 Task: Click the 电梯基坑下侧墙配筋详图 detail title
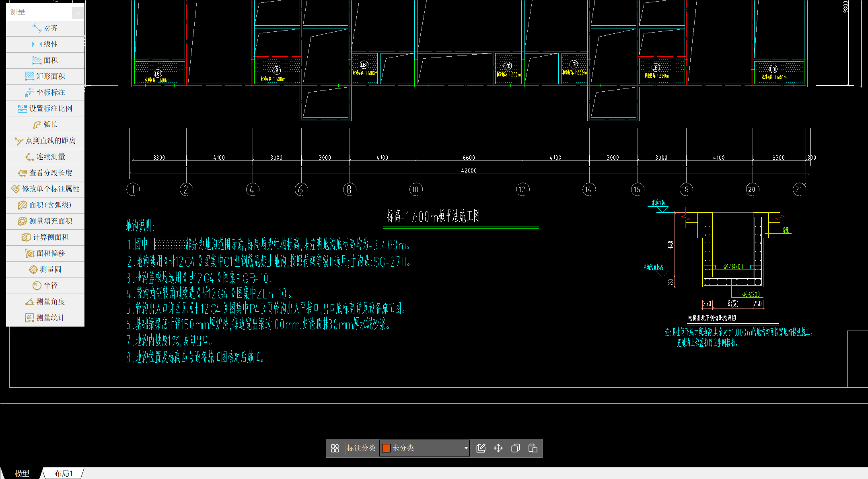pos(712,318)
